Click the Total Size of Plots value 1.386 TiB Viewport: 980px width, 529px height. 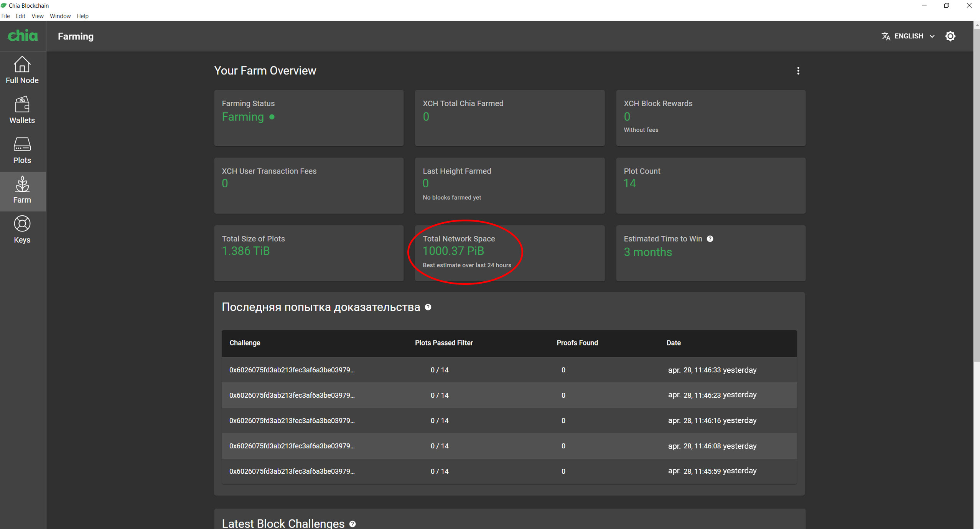[x=246, y=251]
